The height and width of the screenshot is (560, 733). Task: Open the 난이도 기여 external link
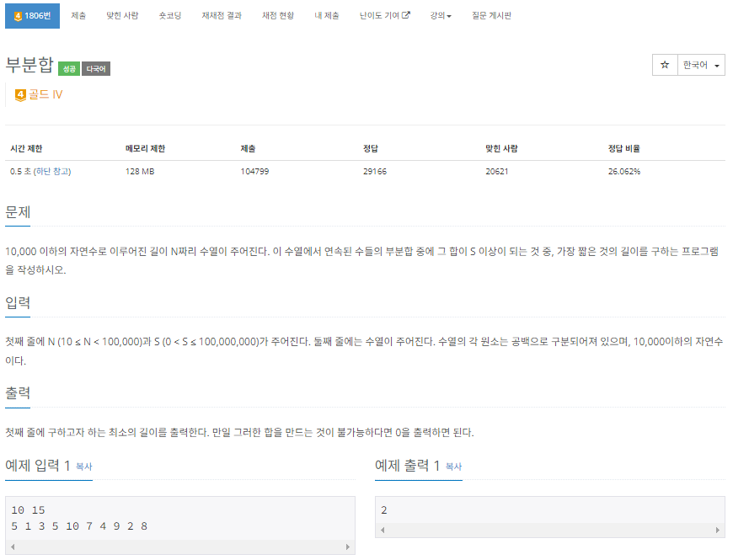[x=384, y=16]
